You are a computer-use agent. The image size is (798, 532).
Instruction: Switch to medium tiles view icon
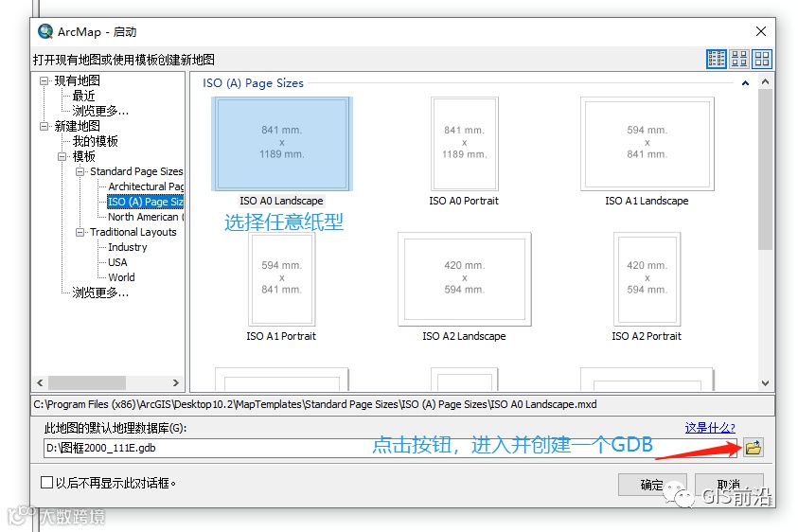[x=739, y=59]
